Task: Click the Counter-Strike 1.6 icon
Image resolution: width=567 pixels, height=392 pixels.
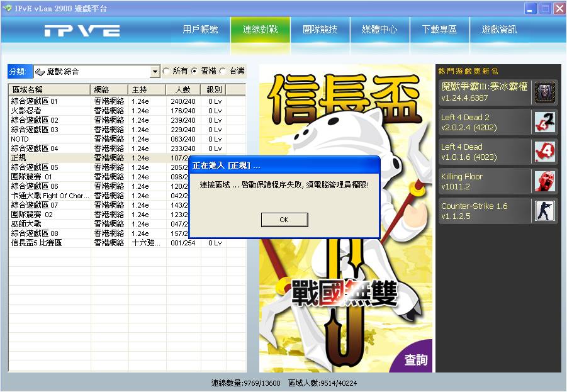Action: (x=545, y=211)
